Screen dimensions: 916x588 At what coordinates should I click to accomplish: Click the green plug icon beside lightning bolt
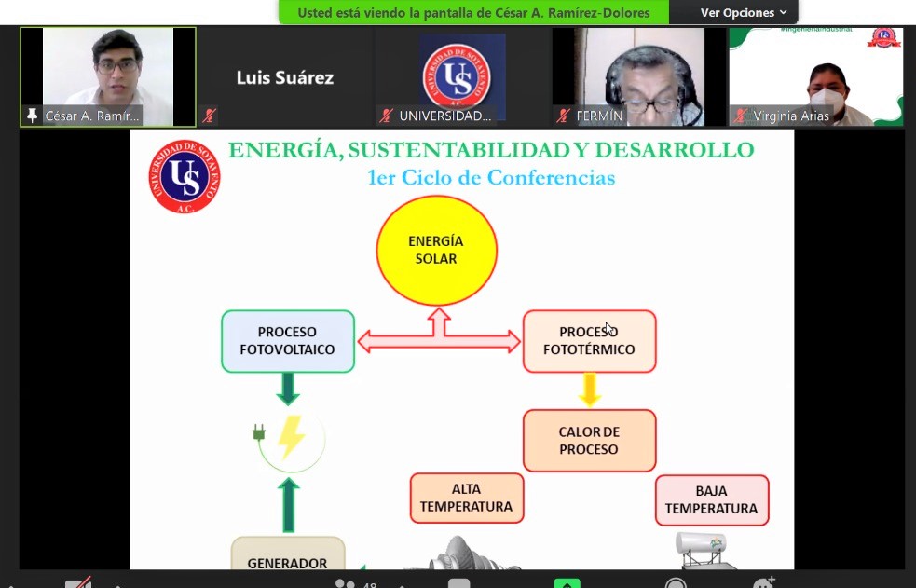click(x=259, y=432)
